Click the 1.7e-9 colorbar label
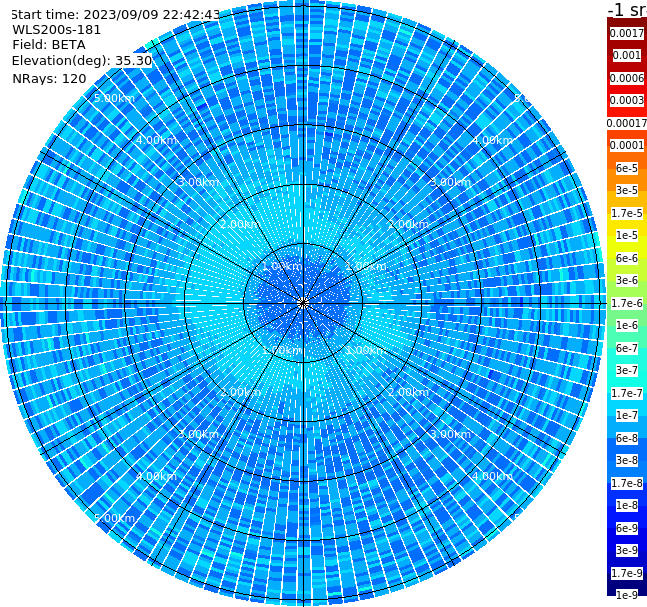Screen dimensions: 647x607 coord(627,573)
